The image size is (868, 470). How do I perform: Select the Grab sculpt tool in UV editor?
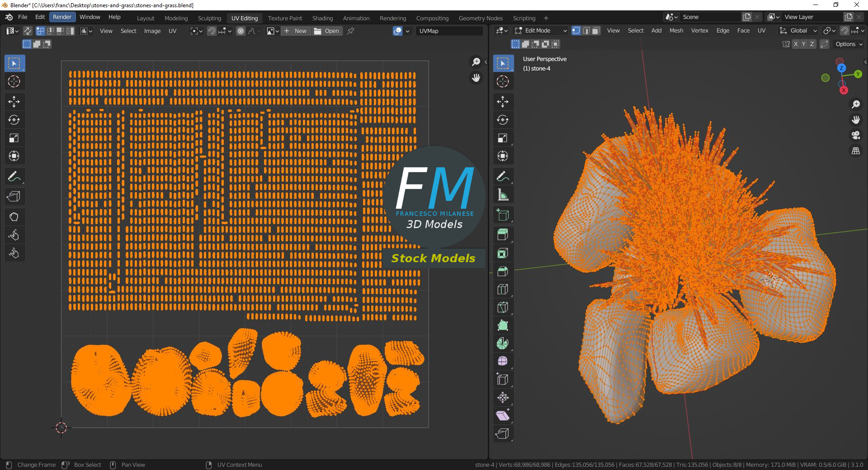tap(14, 217)
